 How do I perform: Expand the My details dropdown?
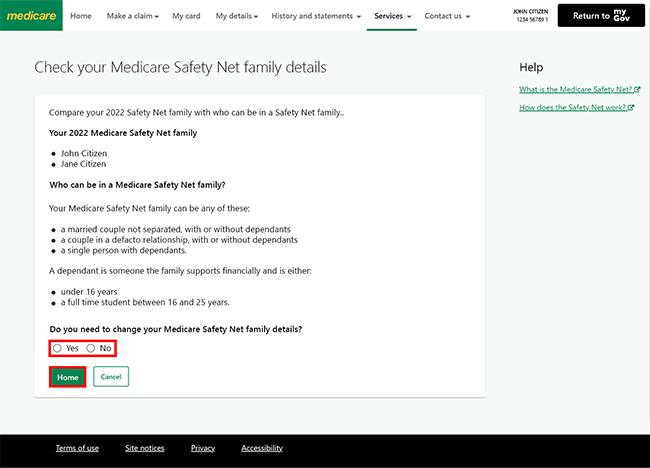click(x=237, y=16)
